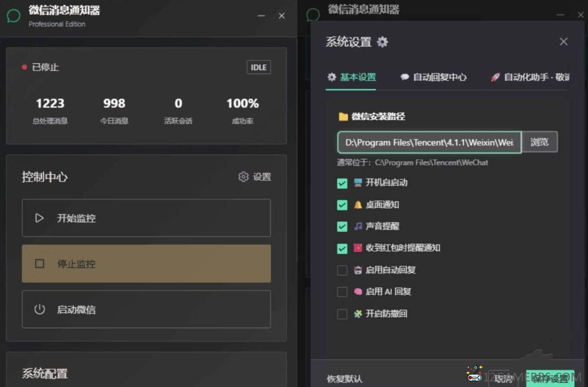Click the gear icon beside 系统设置 title
Viewport: 588px width, 387px height.
[x=382, y=42]
